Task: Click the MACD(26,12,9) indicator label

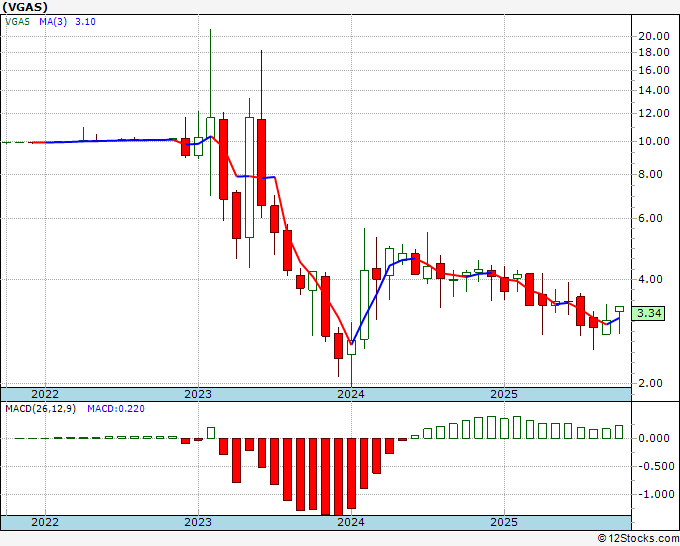Action: click(40, 409)
